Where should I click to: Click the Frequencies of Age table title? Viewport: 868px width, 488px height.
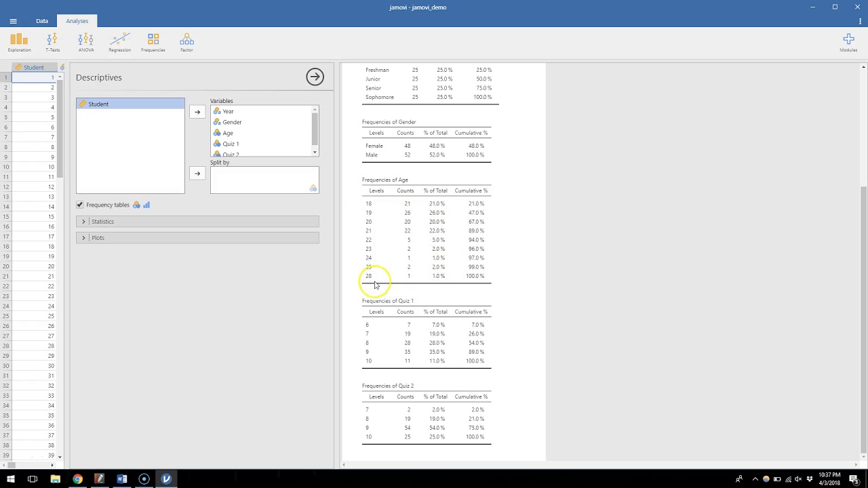384,180
